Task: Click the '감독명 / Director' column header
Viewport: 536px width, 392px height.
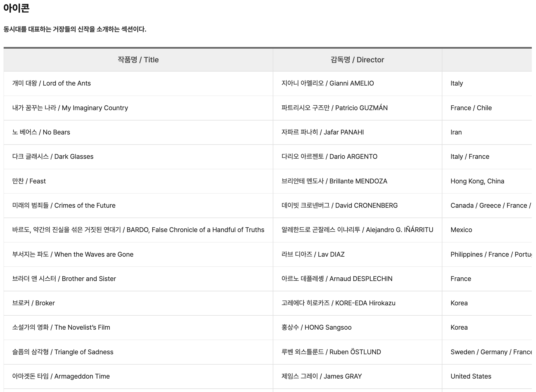Action: 357,60
